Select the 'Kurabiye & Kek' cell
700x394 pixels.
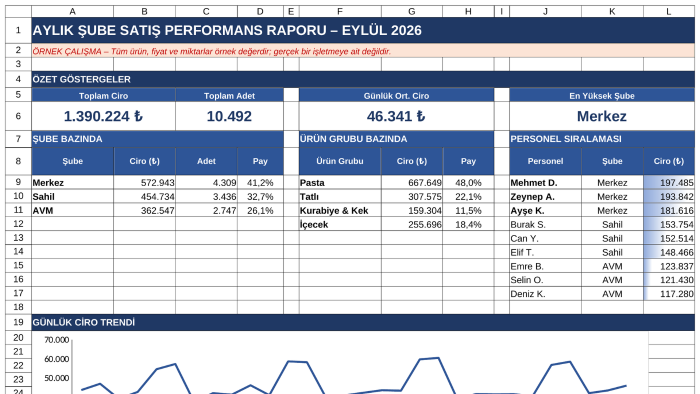point(340,210)
